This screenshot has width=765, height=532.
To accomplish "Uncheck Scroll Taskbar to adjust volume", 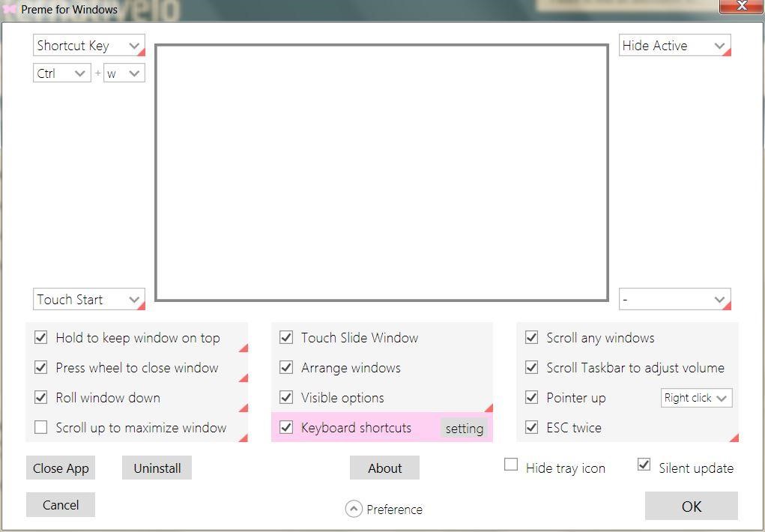I will (531, 367).
